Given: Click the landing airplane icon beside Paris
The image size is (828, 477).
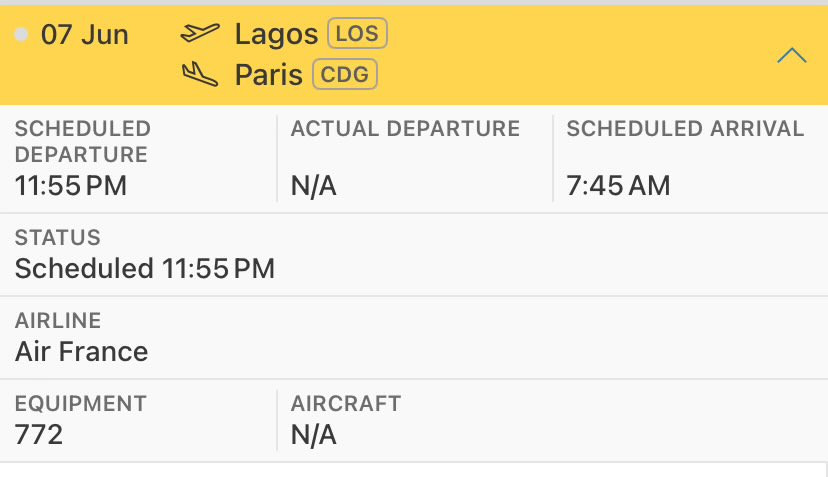Looking at the screenshot, I should [x=199, y=74].
